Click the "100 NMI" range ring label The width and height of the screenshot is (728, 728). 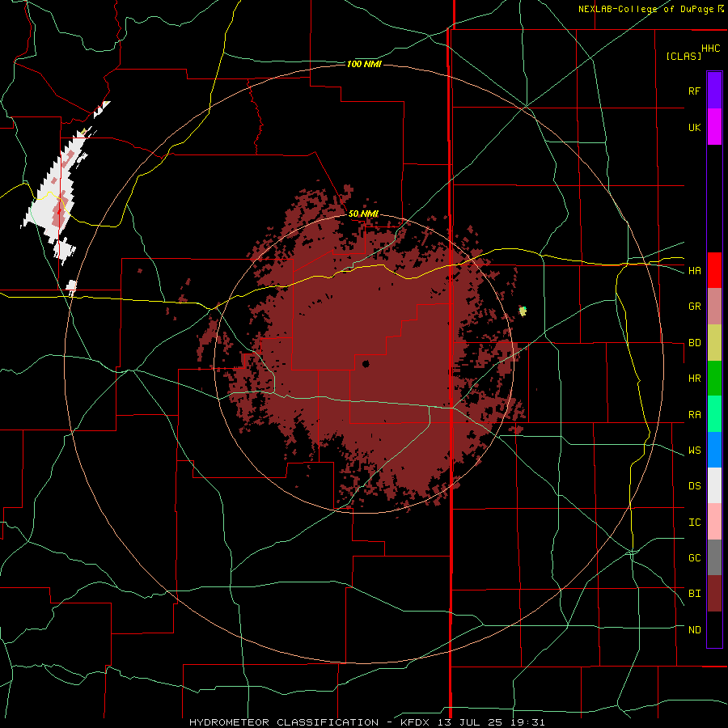364,64
